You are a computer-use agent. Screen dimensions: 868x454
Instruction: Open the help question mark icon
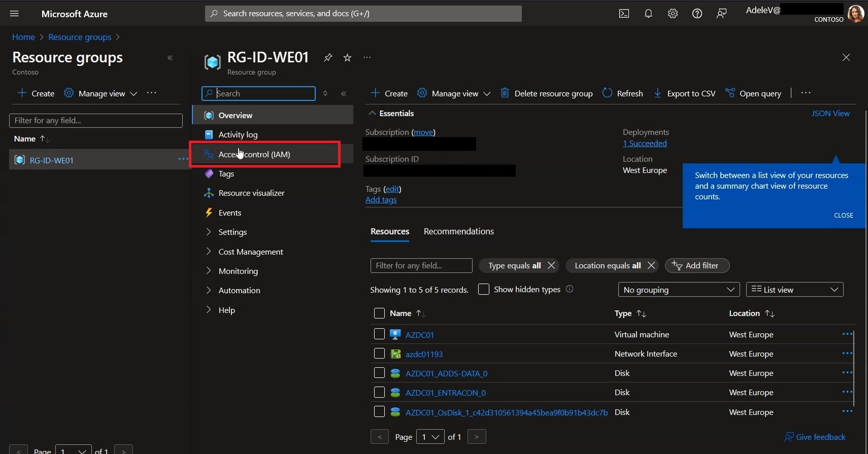pyautogui.click(x=697, y=14)
